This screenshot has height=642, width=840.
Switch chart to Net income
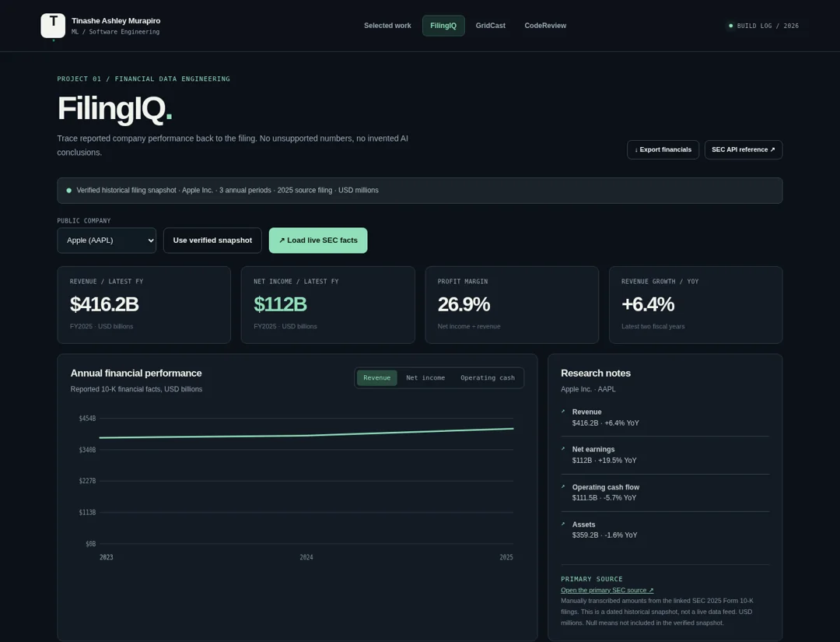point(425,377)
